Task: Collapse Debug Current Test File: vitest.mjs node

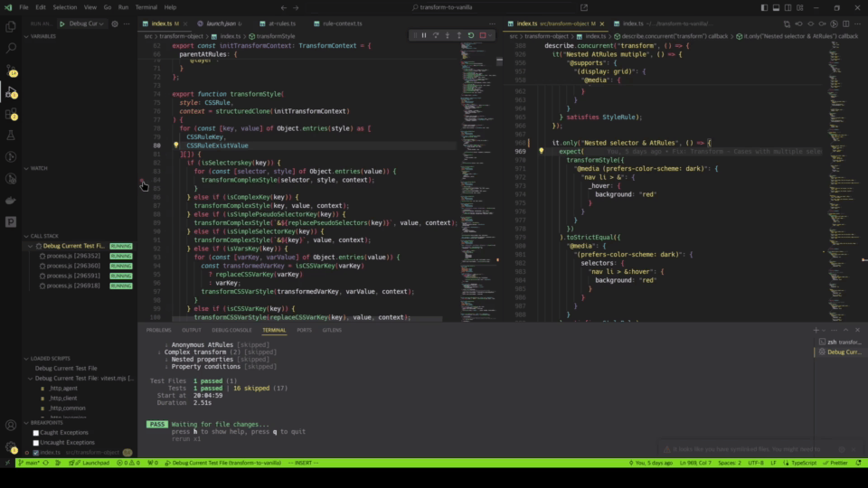Action: pyautogui.click(x=31, y=379)
